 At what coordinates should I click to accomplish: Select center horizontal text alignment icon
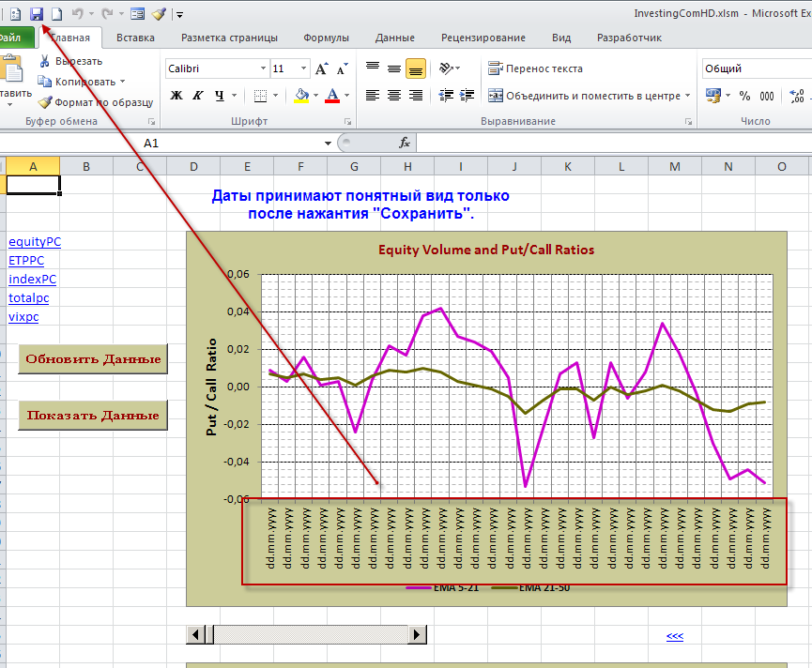393,96
